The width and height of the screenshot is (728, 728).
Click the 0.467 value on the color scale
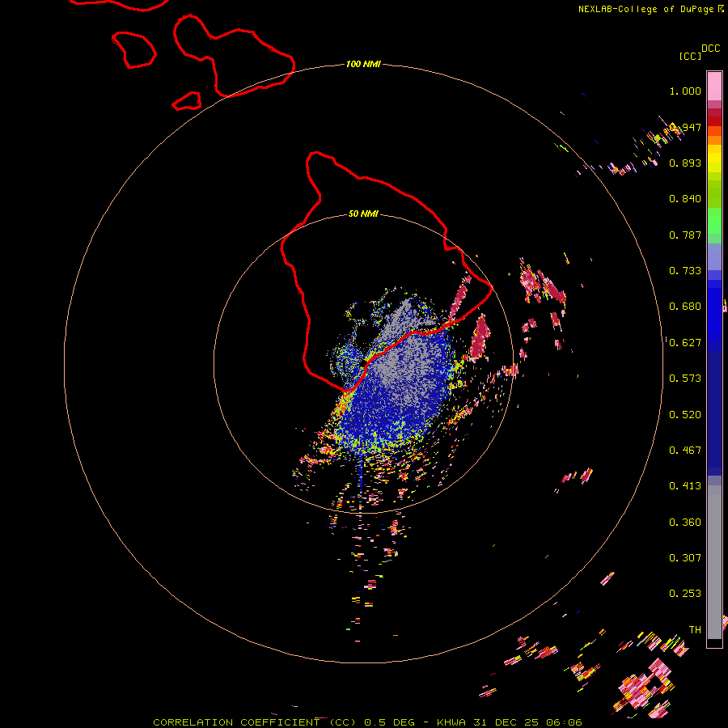[x=685, y=451]
